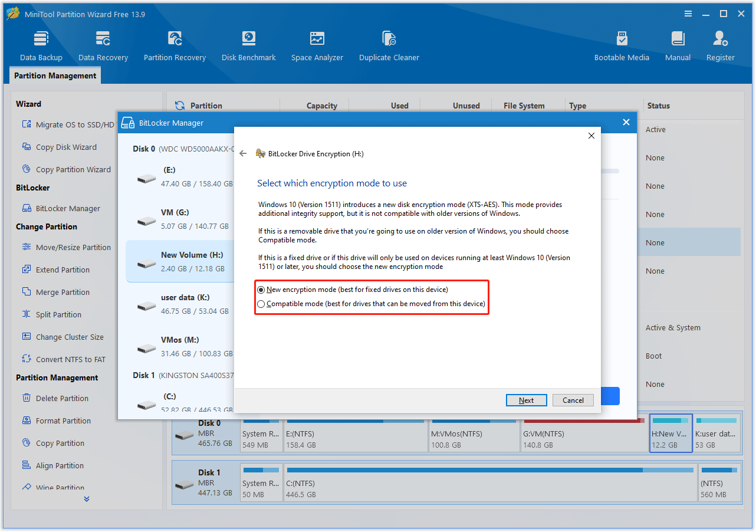This screenshot has height=532, width=756.
Task: Choose Change Cluster Size
Action: click(x=63, y=337)
